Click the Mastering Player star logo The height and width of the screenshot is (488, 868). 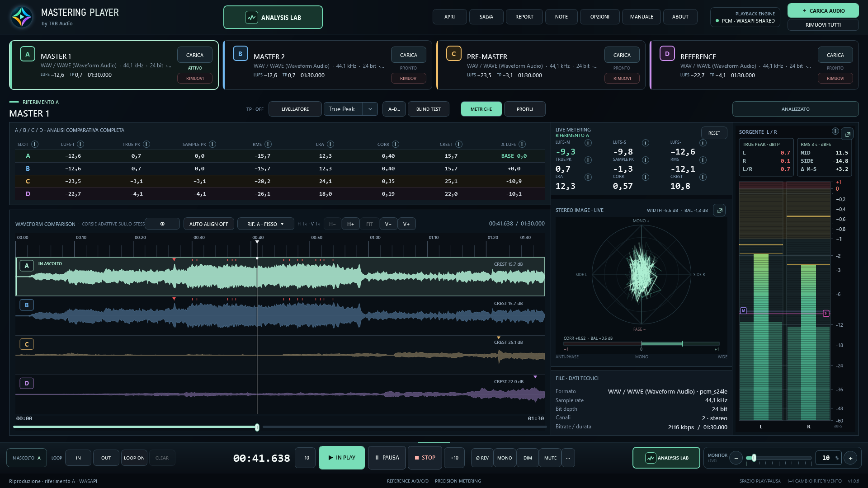click(x=22, y=17)
